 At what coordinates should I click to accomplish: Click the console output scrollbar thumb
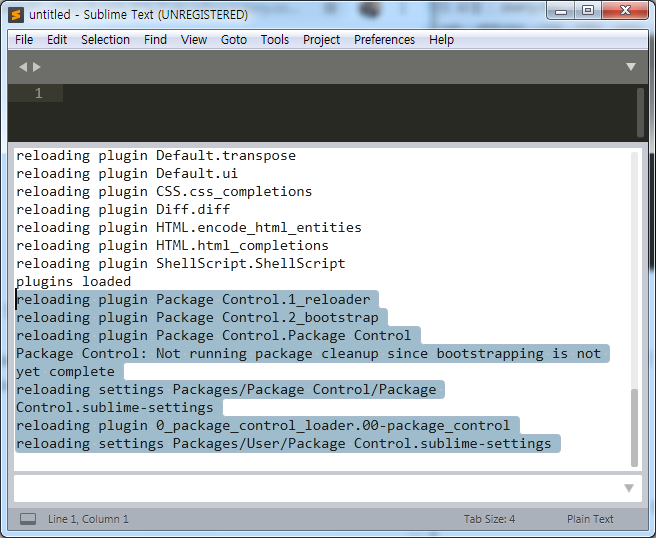(634, 427)
